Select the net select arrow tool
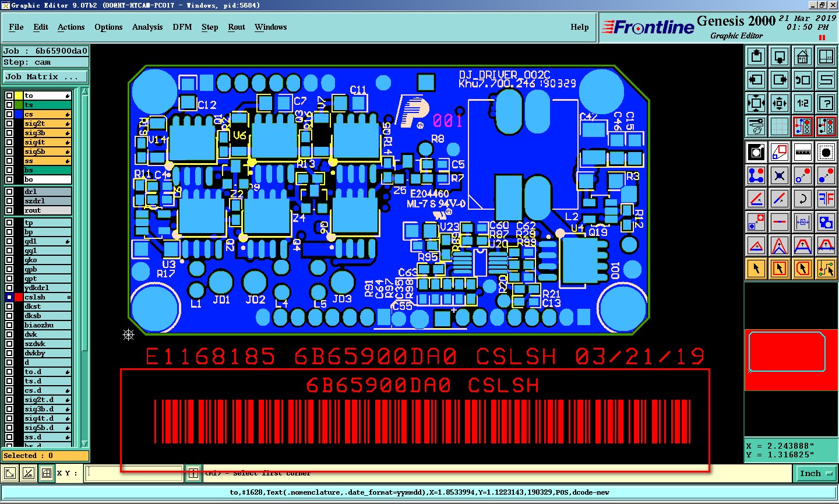Screen dimensions: 839x504 (x=826, y=269)
